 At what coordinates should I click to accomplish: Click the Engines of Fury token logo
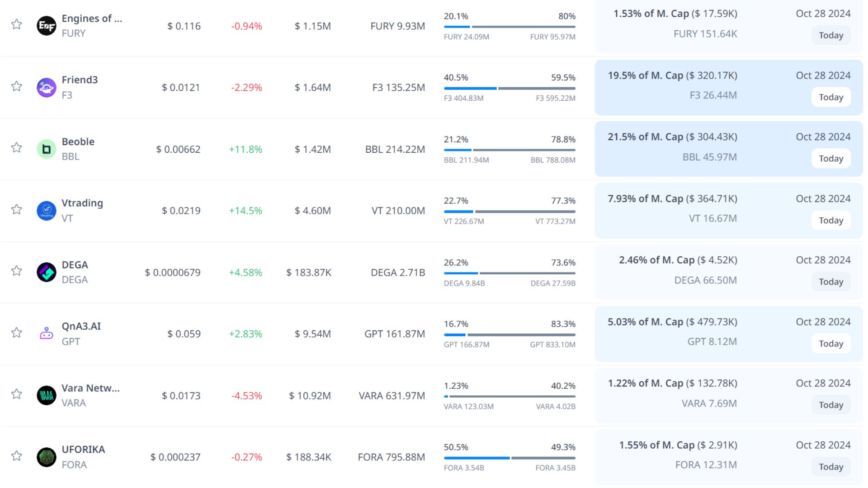click(x=46, y=26)
